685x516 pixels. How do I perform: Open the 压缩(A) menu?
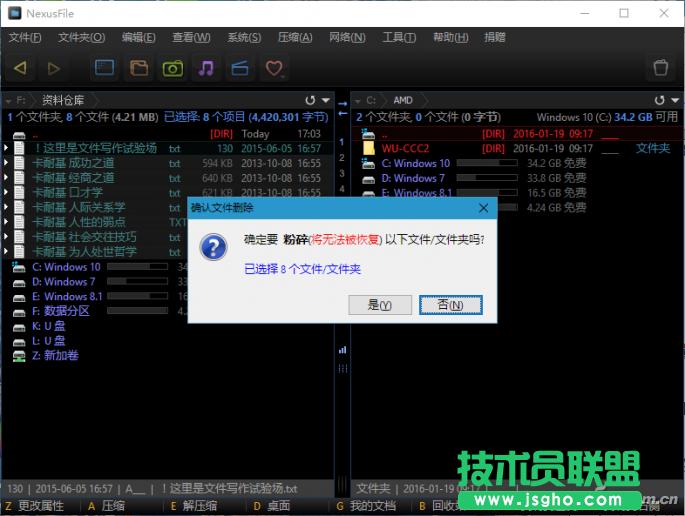[x=295, y=38]
